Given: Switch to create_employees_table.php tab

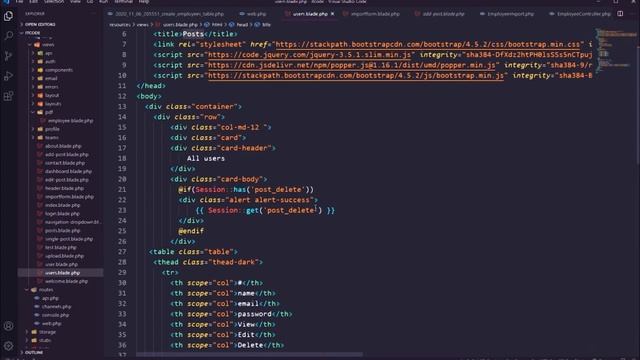Looking at the screenshot, I should 166,14.
